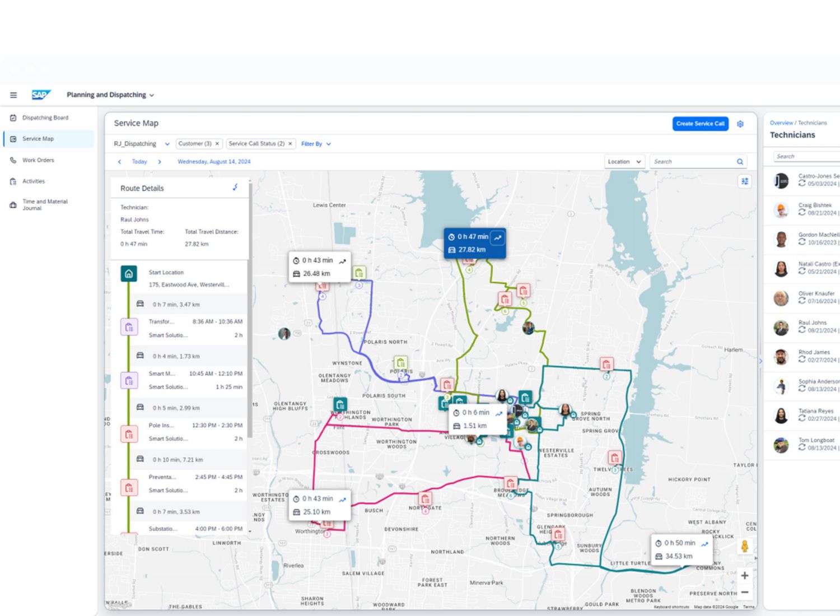This screenshot has width=840, height=616.
Task: Click the Create Service Call button
Action: pyautogui.click(x=700, y=124)
